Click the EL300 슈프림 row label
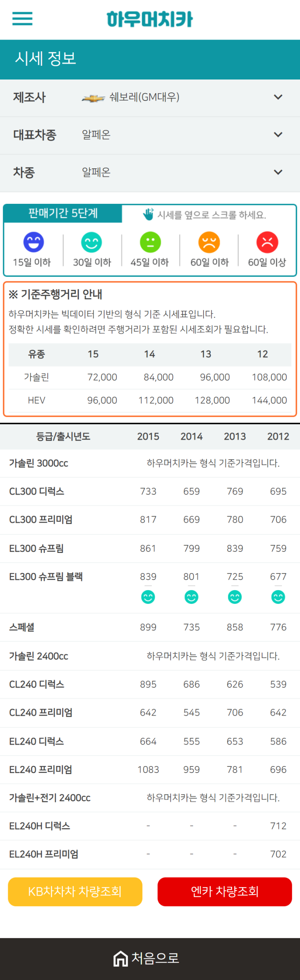The width and height of the screenshot is (300, 980). point(36,549)
